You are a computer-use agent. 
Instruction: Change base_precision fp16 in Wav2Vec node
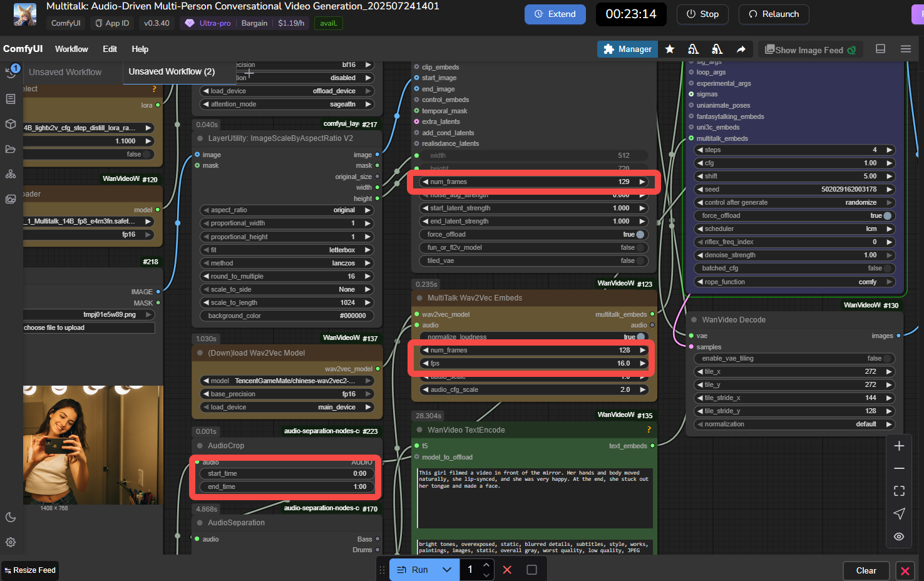coord(287,394)
